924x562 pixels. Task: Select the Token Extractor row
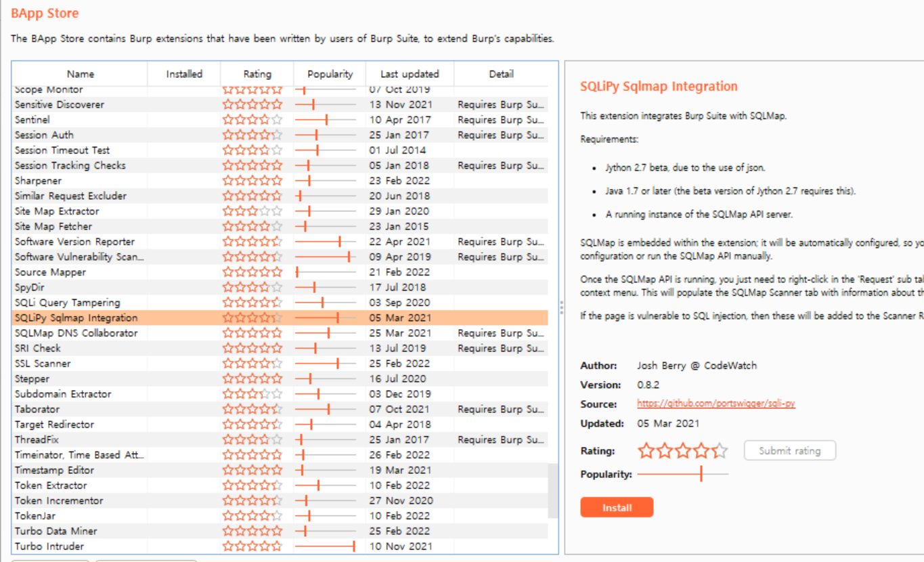pyautogui.click(x=280, y=485)
